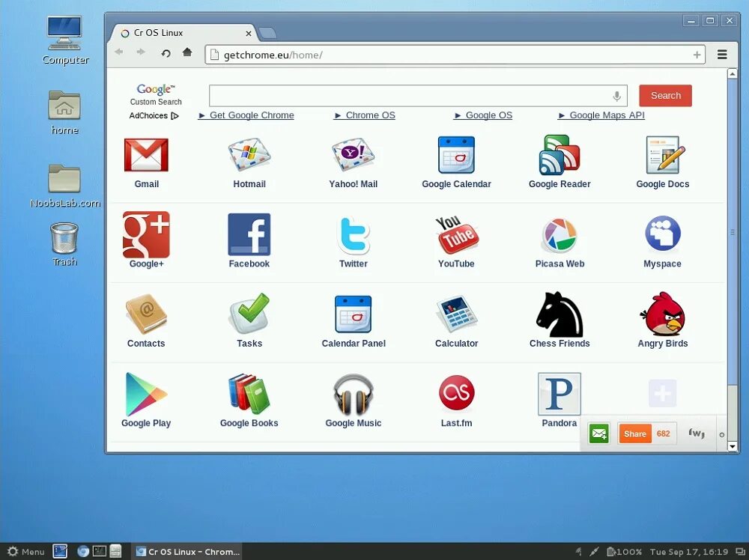
Task: Click the green email share icon
Action: pyautogui.click(x=598, y=433)
